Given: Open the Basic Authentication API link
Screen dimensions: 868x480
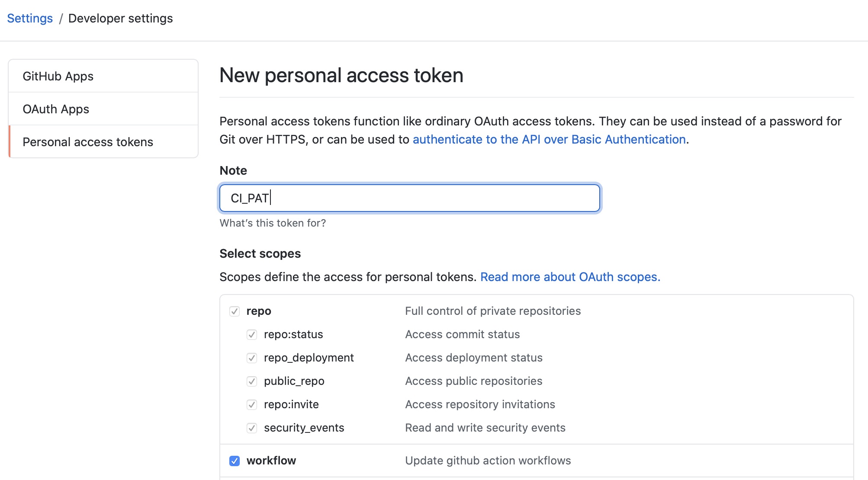Looking at the screenshot, I should [549, 139].
